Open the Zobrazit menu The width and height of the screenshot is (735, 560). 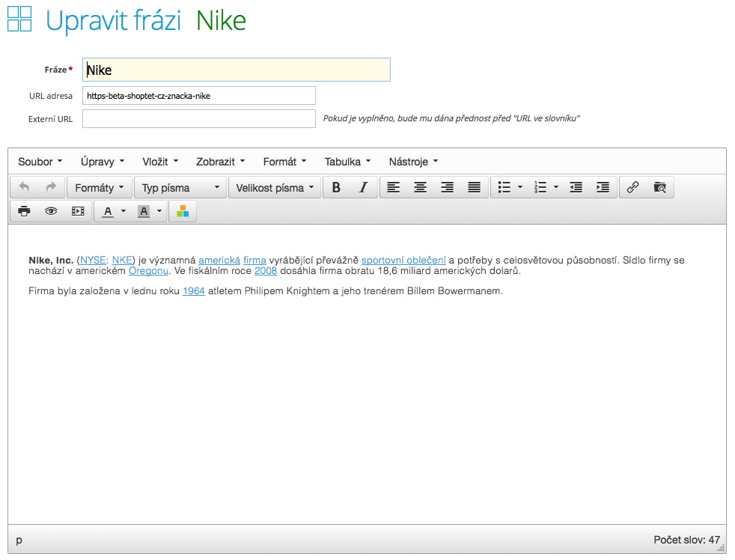[x=220, y=162]
